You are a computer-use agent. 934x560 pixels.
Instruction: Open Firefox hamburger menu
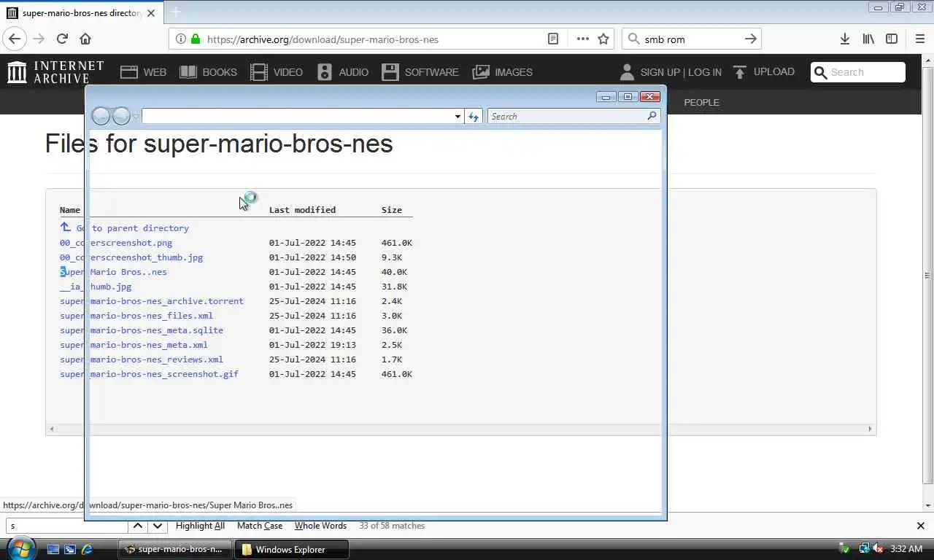pyautogui.click(x=919, y=39)
